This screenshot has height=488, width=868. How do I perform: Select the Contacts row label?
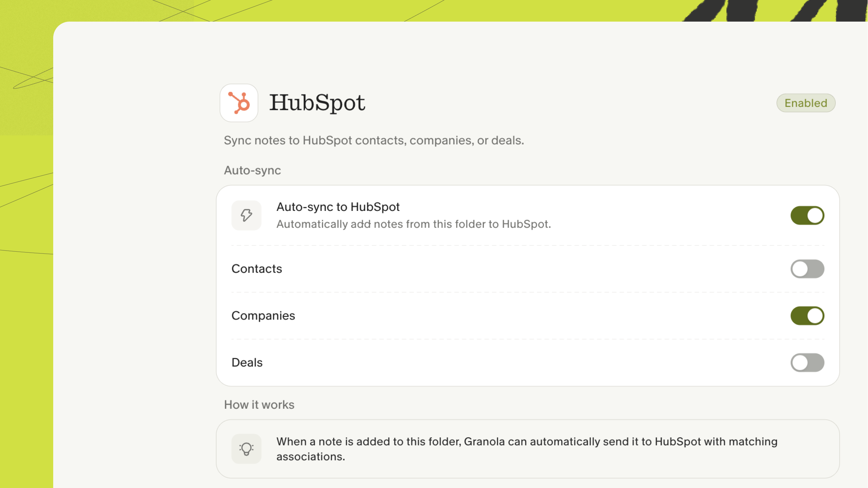[257, 269]
